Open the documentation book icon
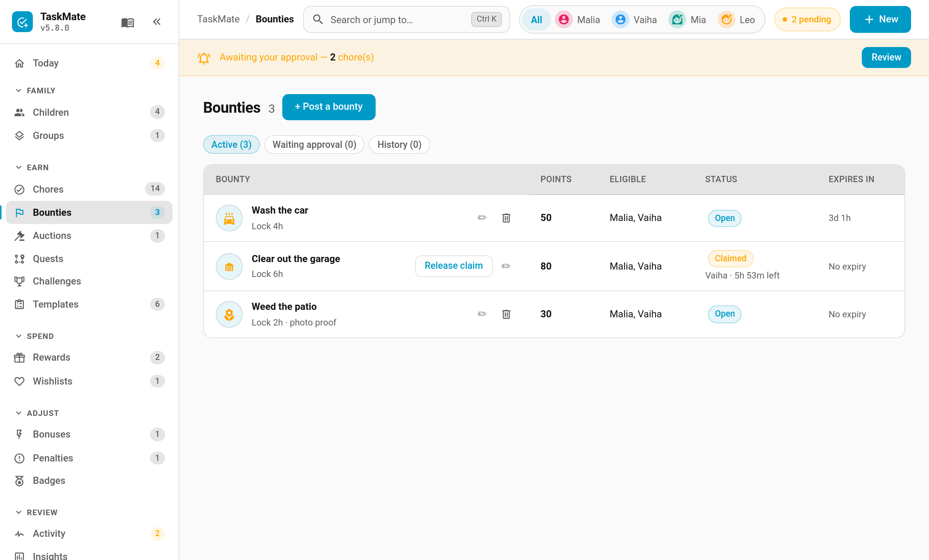Screen dimensions: 929x560 127,22
